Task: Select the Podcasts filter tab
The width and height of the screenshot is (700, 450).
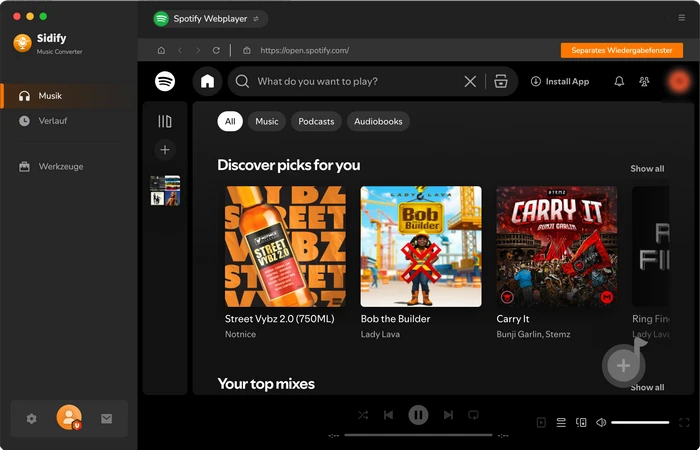Action: click(316, 121)
